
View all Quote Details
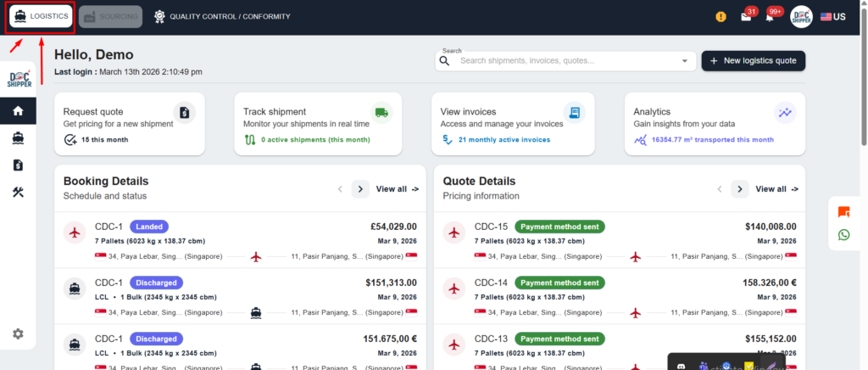pos(776,189)
